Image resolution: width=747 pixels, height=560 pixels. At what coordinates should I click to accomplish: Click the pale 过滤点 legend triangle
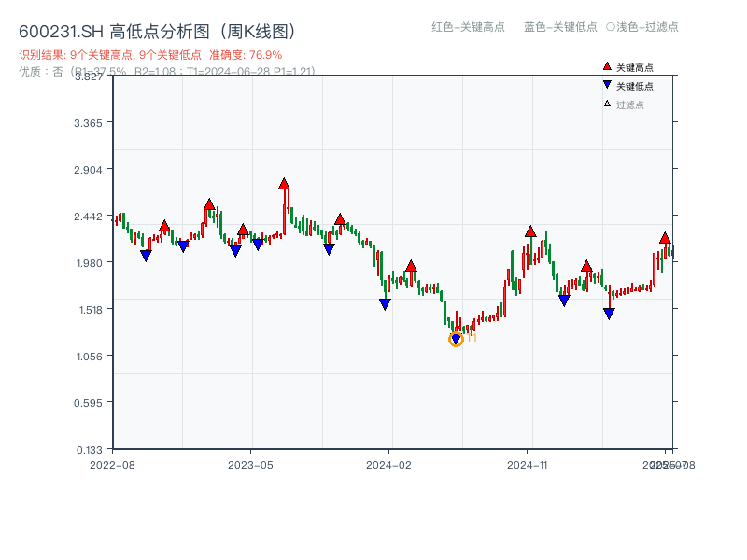click(607, 104)
